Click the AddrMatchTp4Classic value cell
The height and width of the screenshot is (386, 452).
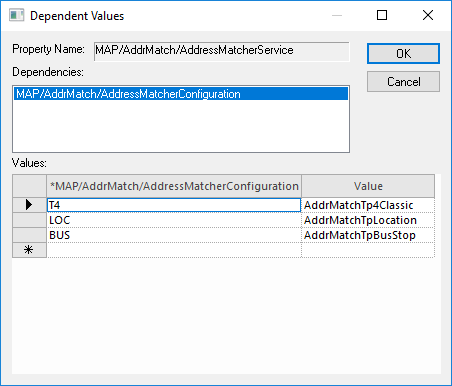point(368,205)
